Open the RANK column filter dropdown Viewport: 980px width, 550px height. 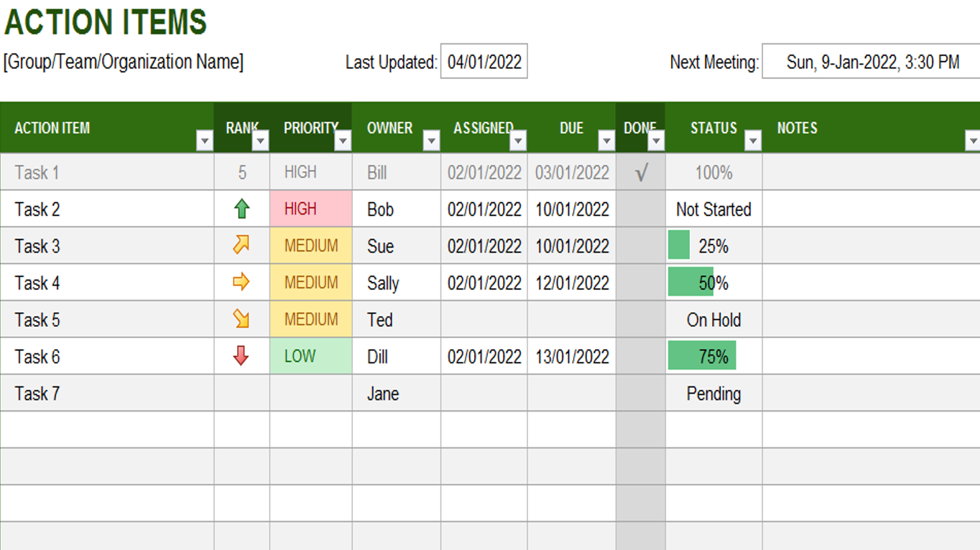click(261, 141)
